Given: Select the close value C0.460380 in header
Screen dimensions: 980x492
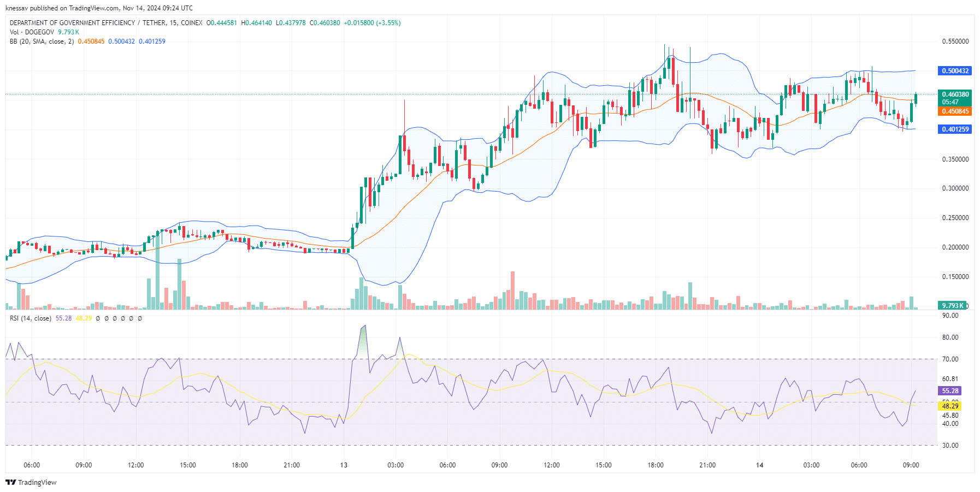Looking at the screenshot, I should click(x=324, y=23).
